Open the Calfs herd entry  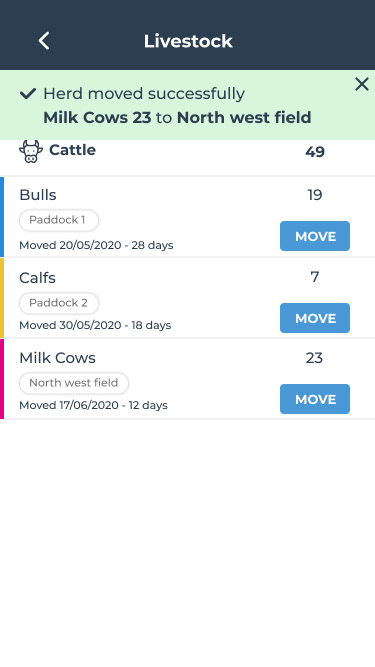[188, 298]
